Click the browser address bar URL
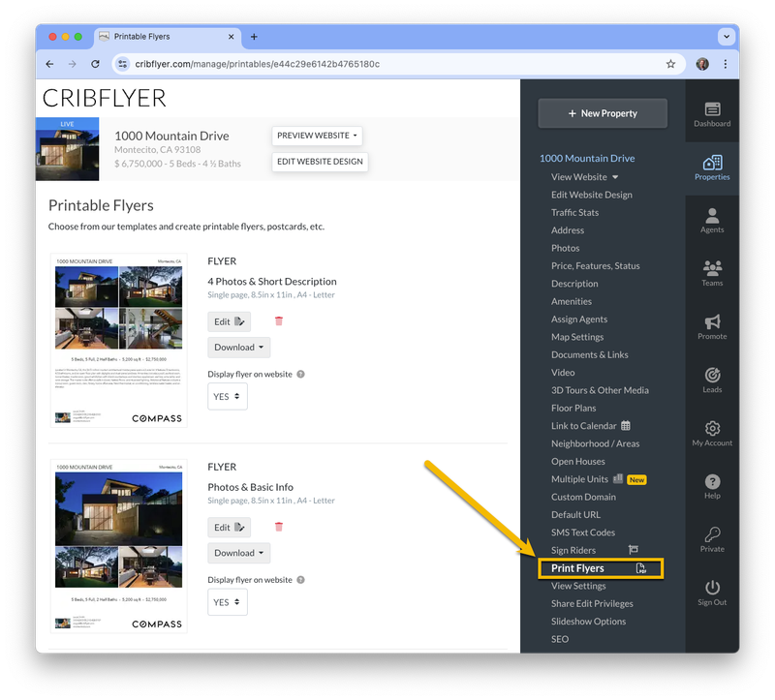775x700 pixels. (257, 64)
